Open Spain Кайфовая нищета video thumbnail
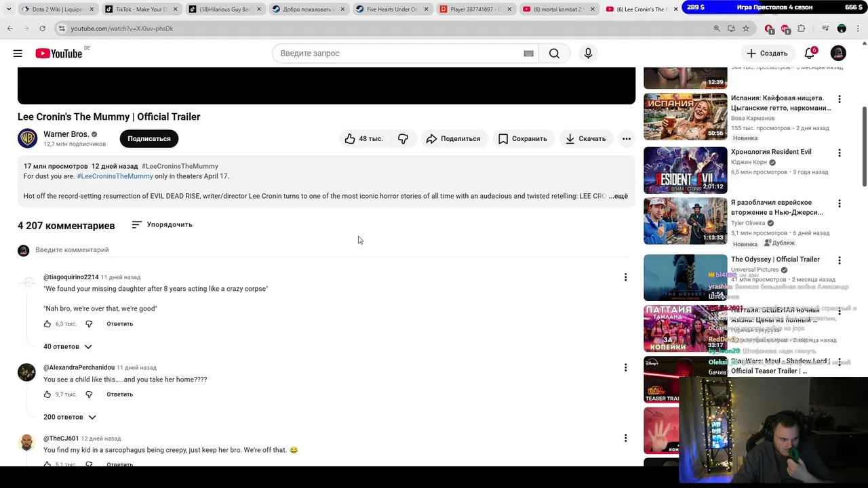The image size is (868, 488). [x=685, y=117]
